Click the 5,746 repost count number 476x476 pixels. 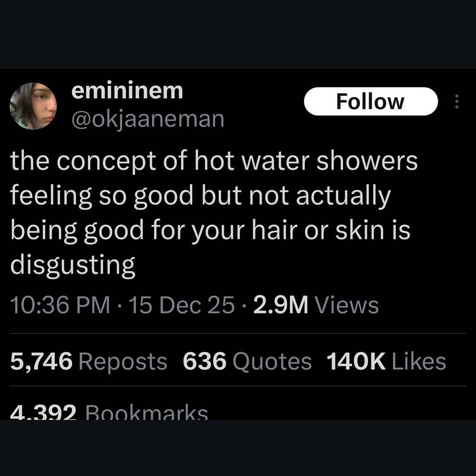tap(41, 361)
